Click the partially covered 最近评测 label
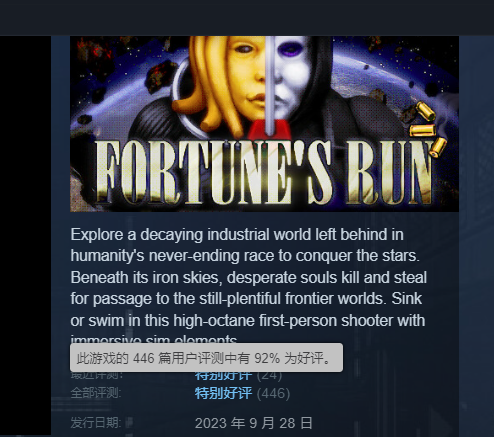Viewport: 494px width, 437px height. (x=96, y=376)
